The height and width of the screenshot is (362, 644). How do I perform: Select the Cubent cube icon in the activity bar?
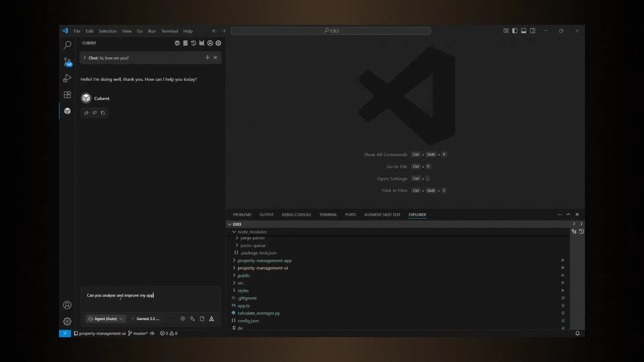[x=67, y=111]
